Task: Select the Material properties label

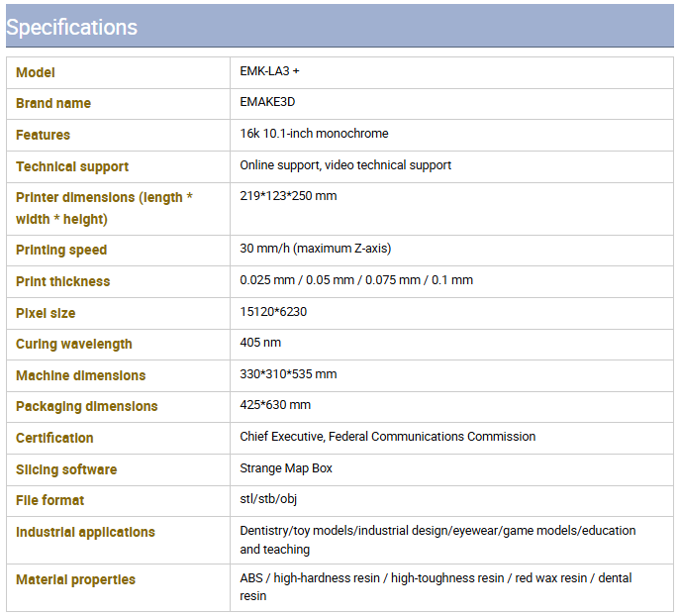Action: point(75,580)
